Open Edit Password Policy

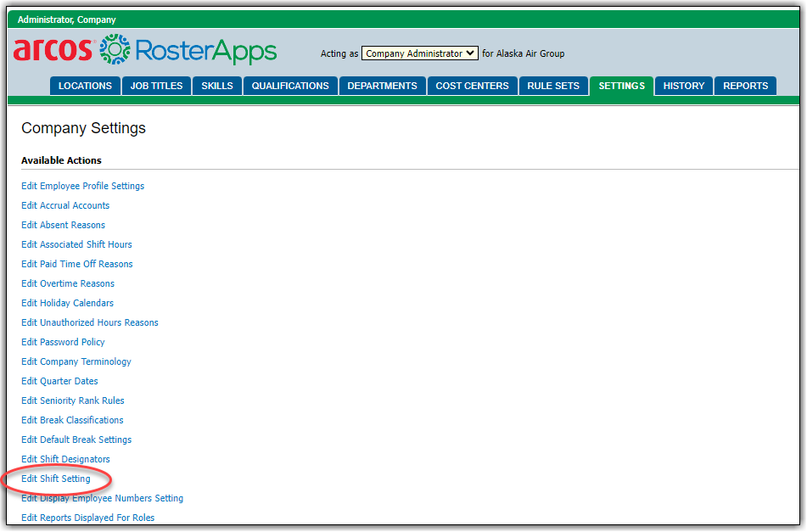(x=63, y=342)
